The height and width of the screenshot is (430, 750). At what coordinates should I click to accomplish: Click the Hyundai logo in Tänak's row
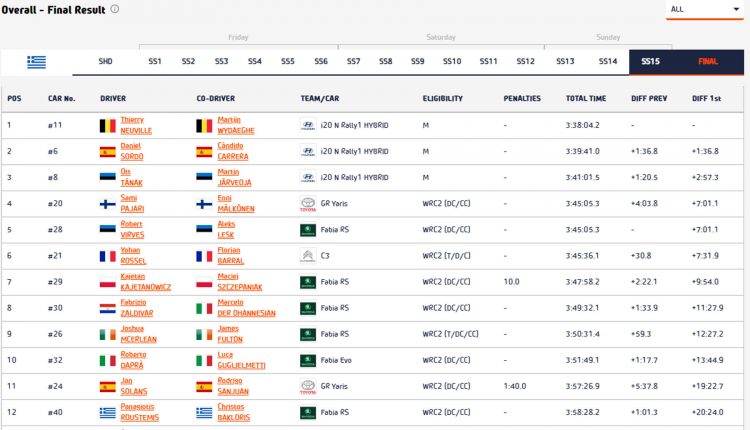[x=308, y=177]
